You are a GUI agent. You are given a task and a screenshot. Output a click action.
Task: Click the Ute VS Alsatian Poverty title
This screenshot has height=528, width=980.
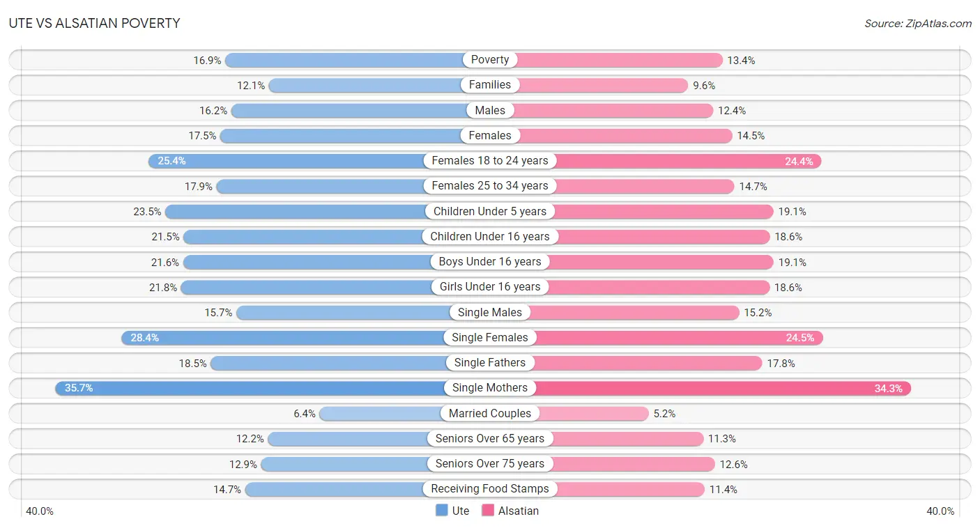point(94,23)
